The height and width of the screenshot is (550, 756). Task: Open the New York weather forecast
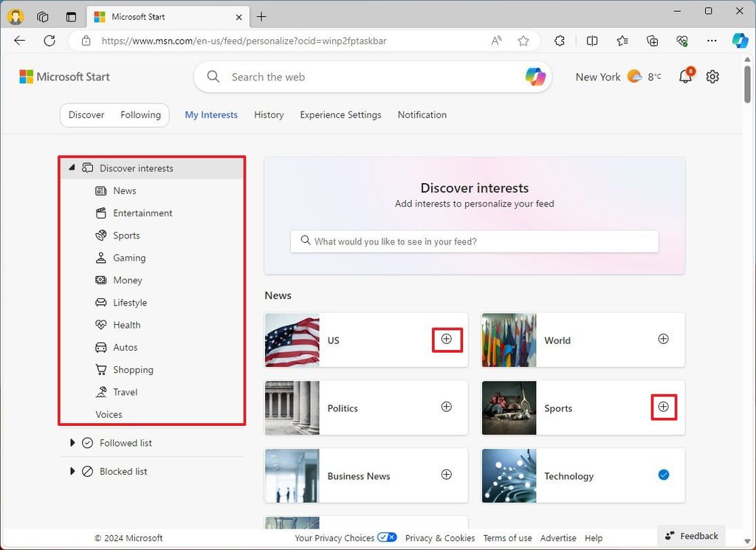[618, 76]
